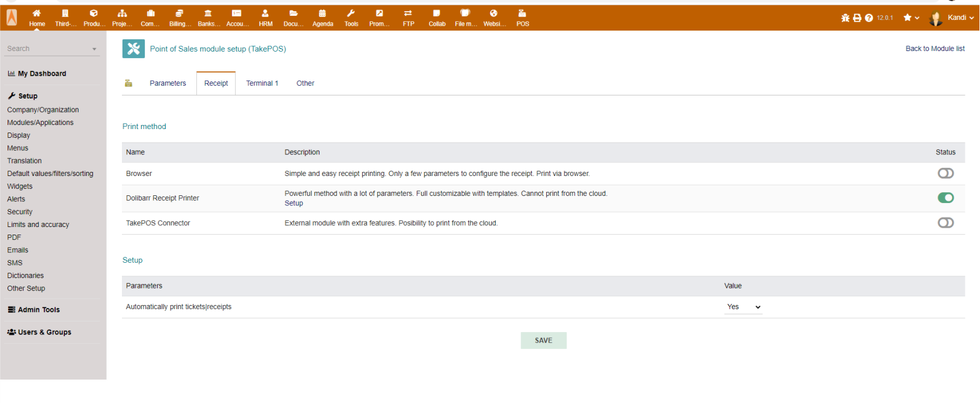Open the SMS setup page
This screenshot has width=980, height=403.
15,263
